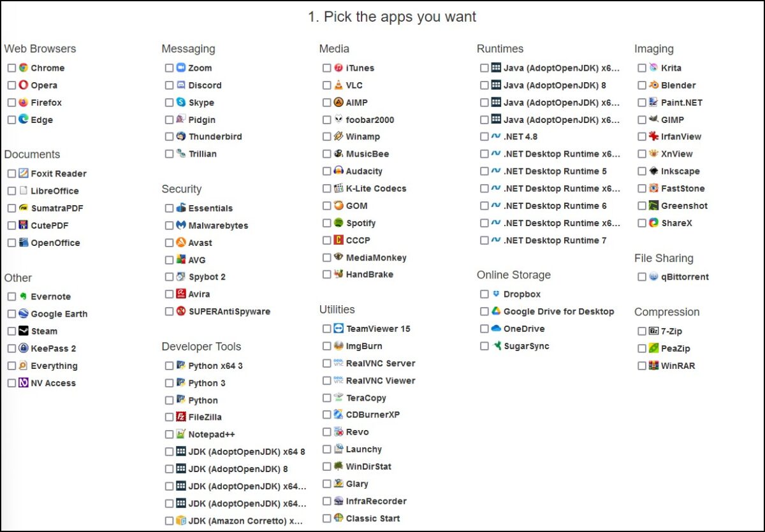Image resolution: width=765 pixels, height=532 pixels.
Task: Click the Google Drive for Desktop label
Action: point(558,312)
